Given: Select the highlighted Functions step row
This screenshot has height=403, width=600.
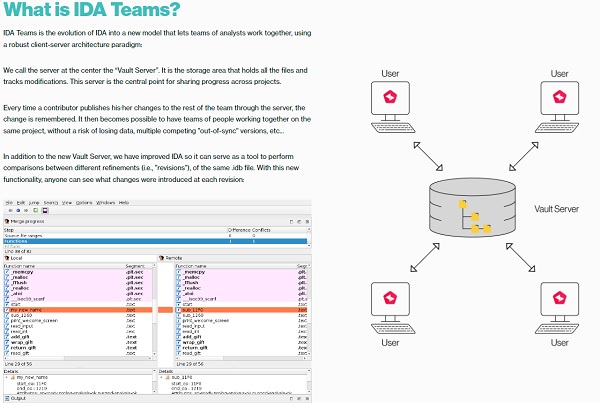Looking at the screenshot, I should (x=155, y=241).
